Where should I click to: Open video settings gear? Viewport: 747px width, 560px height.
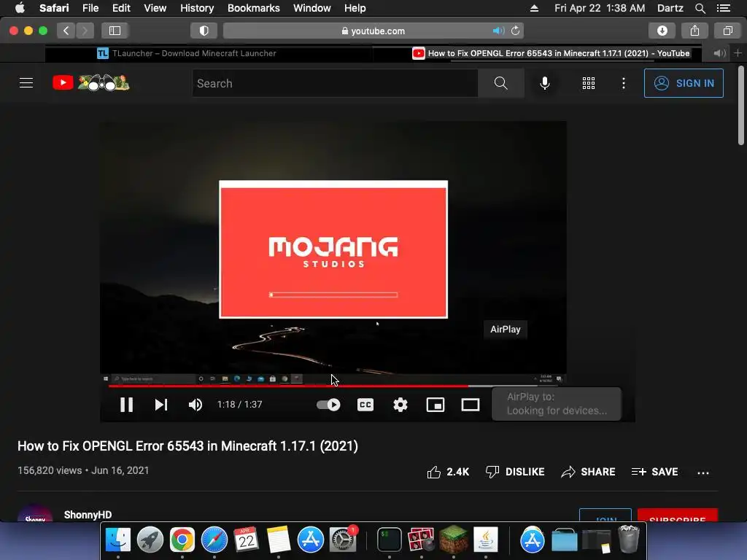tap(400, 404)
